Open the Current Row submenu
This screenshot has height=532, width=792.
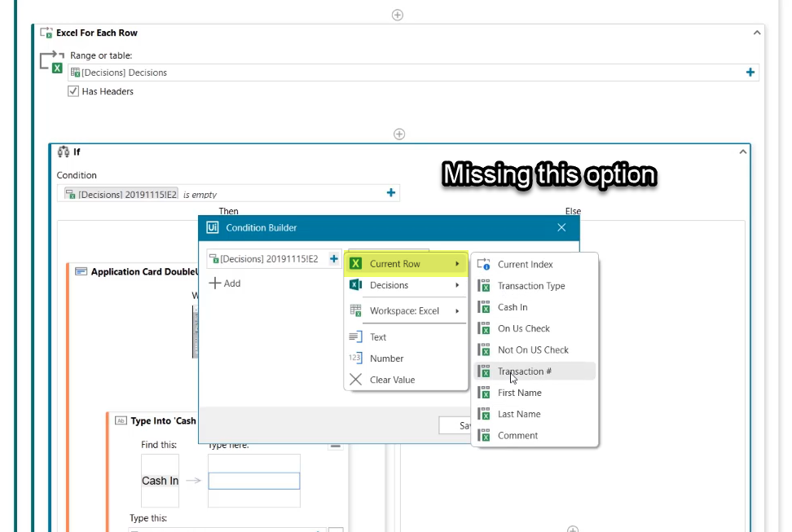click(x=406, y=264)
